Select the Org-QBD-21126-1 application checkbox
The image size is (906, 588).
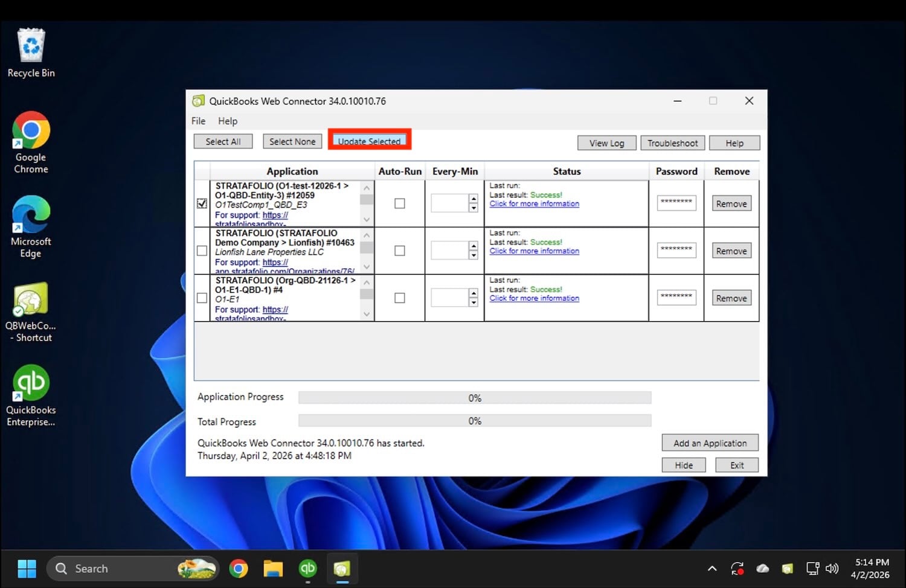point(202,298)
